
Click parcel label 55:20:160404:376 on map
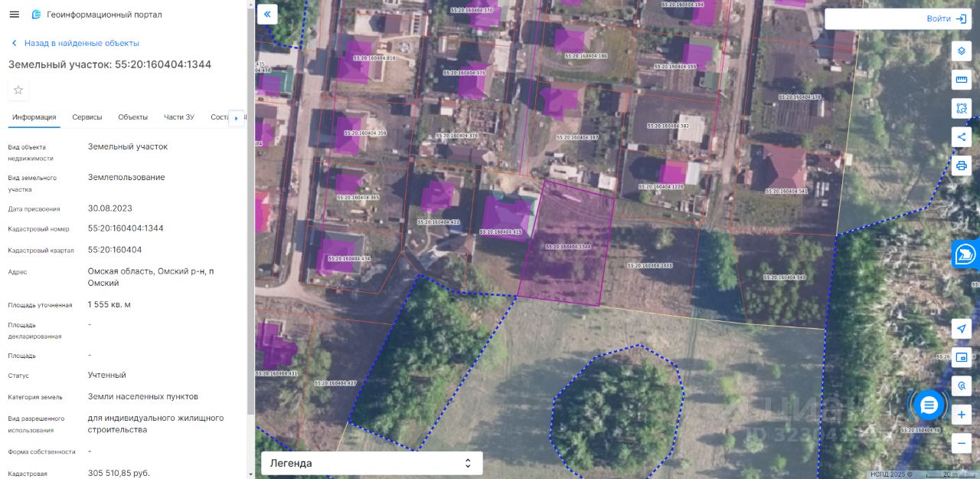(x=456, y=136)
